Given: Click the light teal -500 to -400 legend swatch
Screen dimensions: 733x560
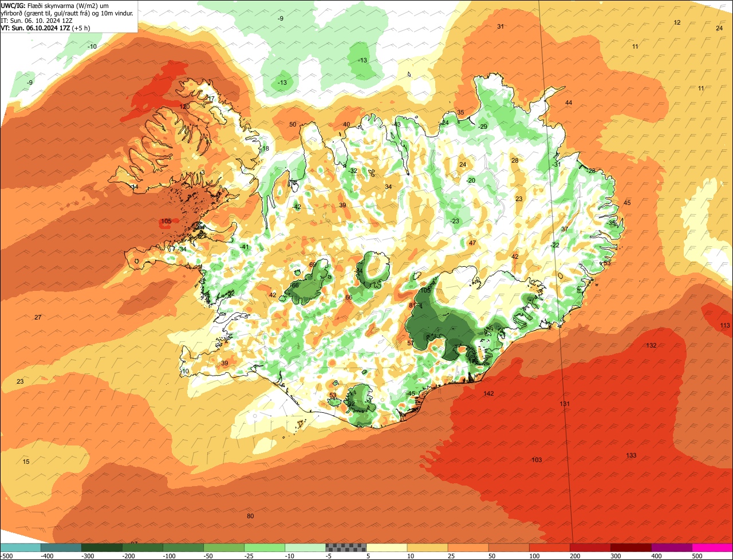Looking at the screenshot, I should pos(21,547).
